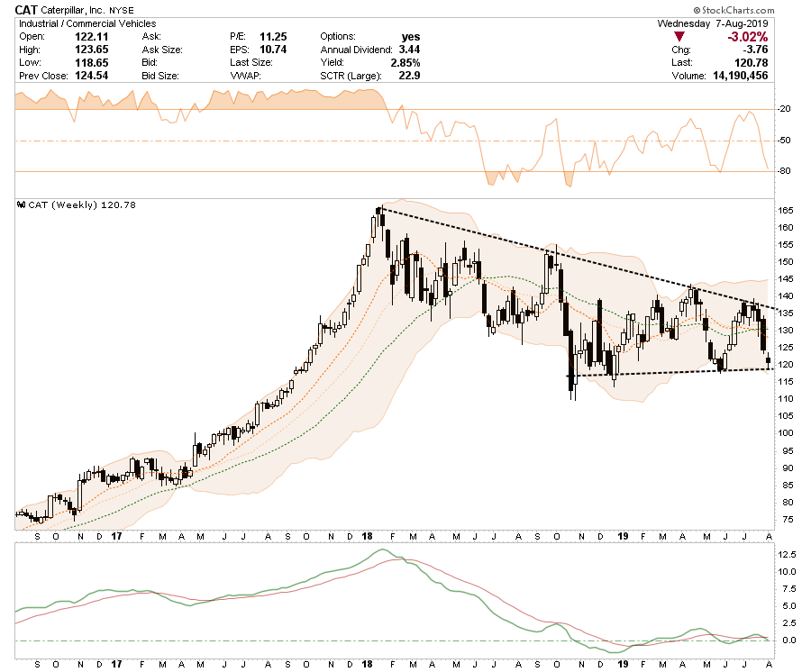Image resolution: width=811 pixels, height=672 pixels.
Task: Click the 'Ask Size:' label
Action: pos(162,50)
